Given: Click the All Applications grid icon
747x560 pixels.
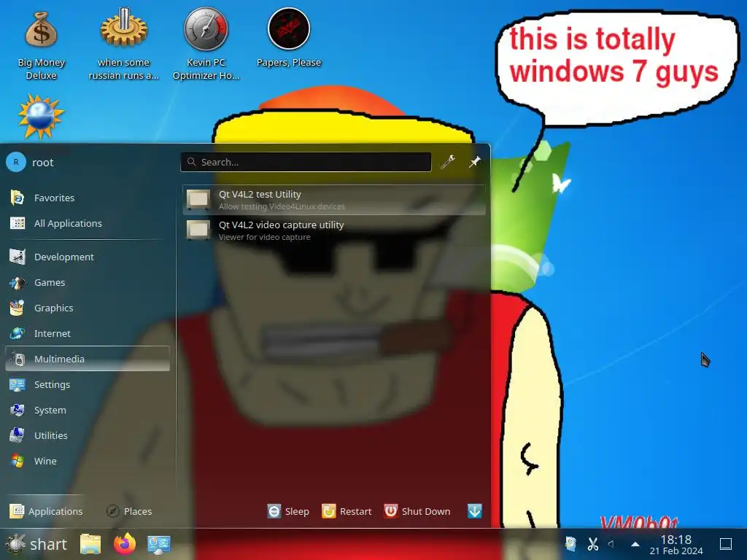Looking at the screenshot, I should 18,223.
